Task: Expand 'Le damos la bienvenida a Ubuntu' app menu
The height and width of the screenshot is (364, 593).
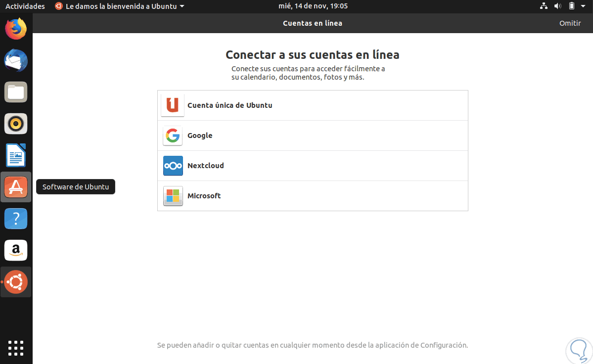Action: pos(120,6)
